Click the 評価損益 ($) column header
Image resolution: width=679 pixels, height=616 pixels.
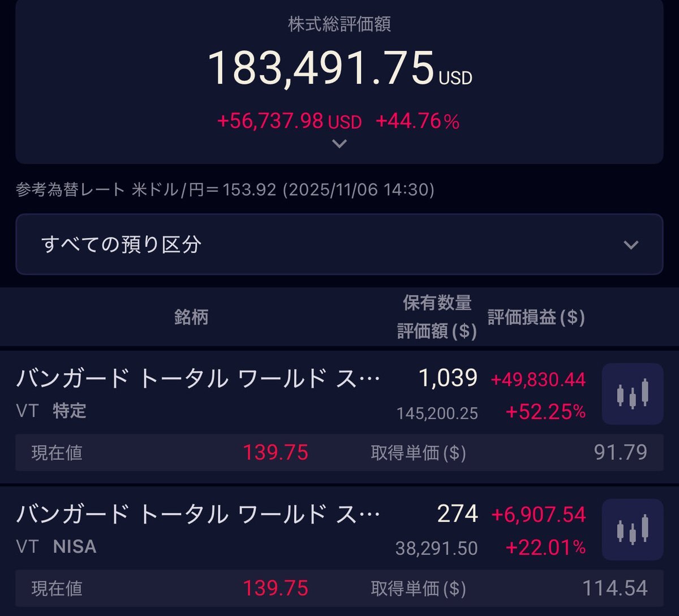536,317
